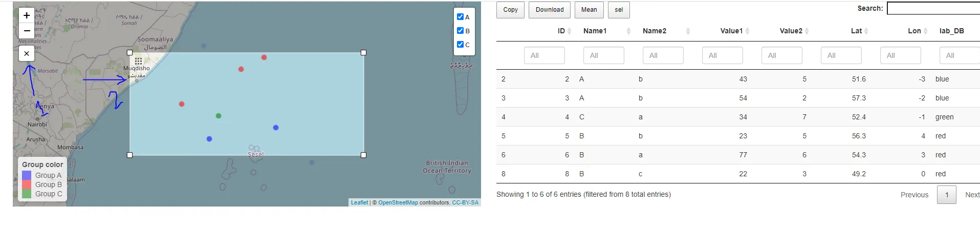This screenshot has height=247, width=980.
Task: Open the OpenStreetMap link
Action: [398, 202]
